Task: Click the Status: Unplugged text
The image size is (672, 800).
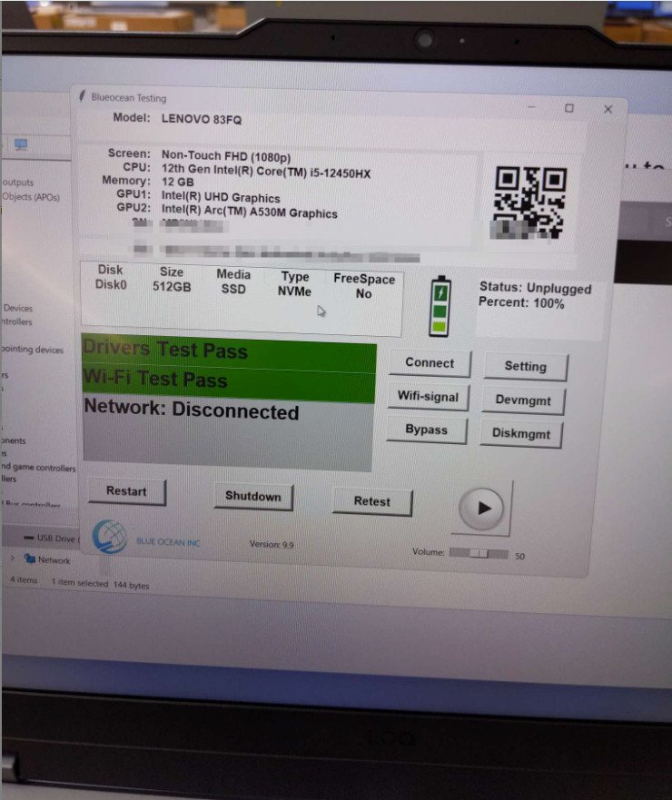Action: [x=535, y=288]
